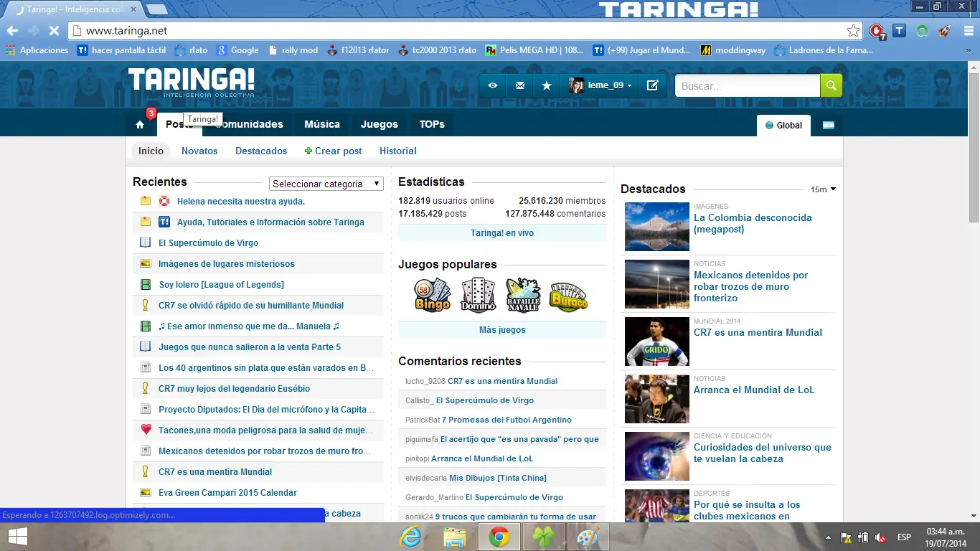Click the Crear post link
980x551 pixels.
[334, 151]
